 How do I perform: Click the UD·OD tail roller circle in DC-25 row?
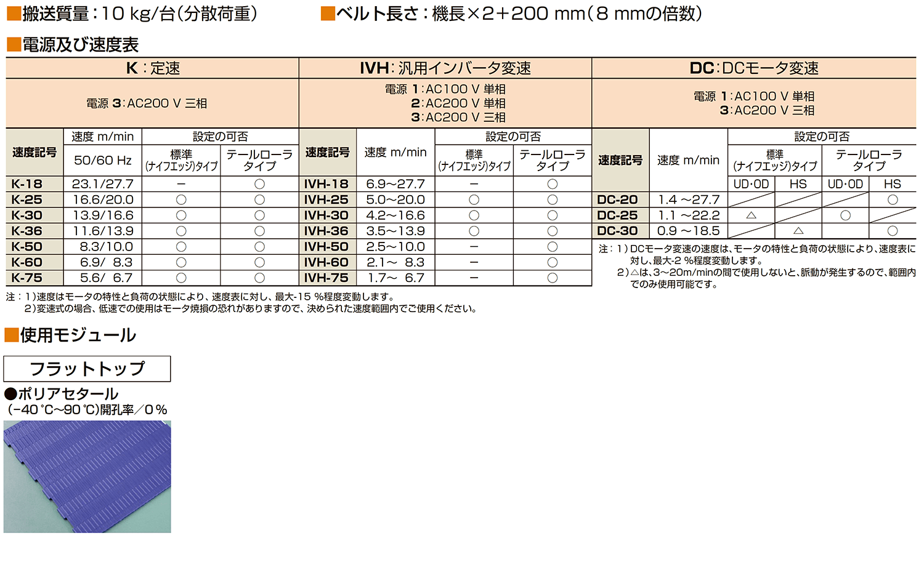point(845,215)
